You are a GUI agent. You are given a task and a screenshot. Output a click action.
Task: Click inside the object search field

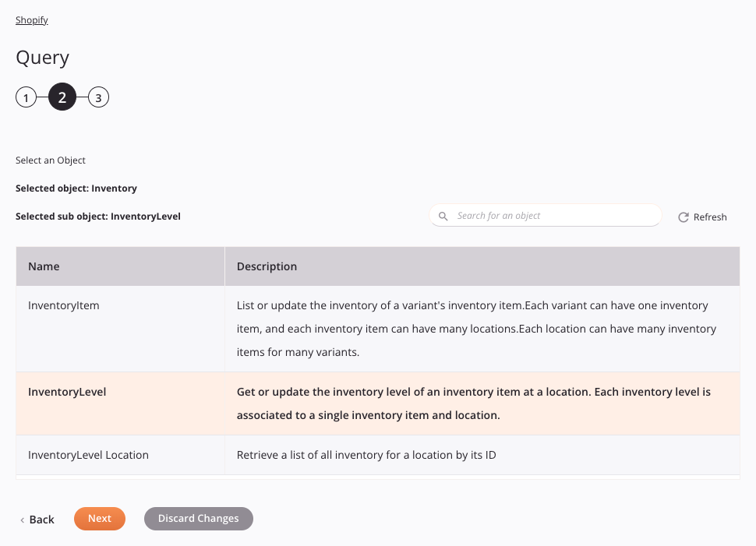click(546, 215)
